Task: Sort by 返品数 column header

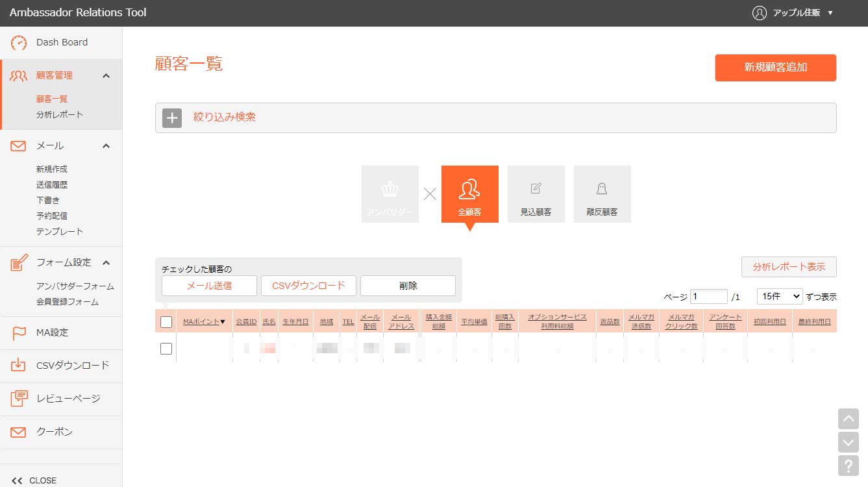Action: 610,321
